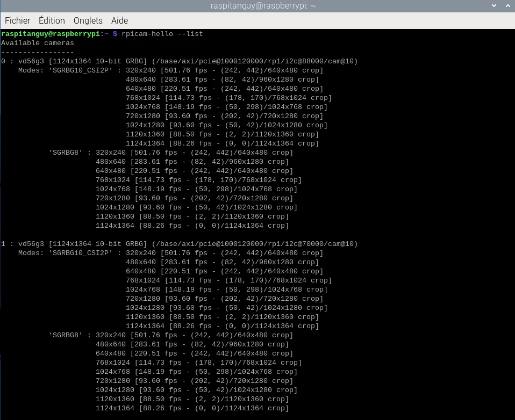The width and height of the screenshot is (515, 420).
Task: Click camera 0 SGRBG10 1024x768 148.19 fps line
Action: [x=227, y=107]
